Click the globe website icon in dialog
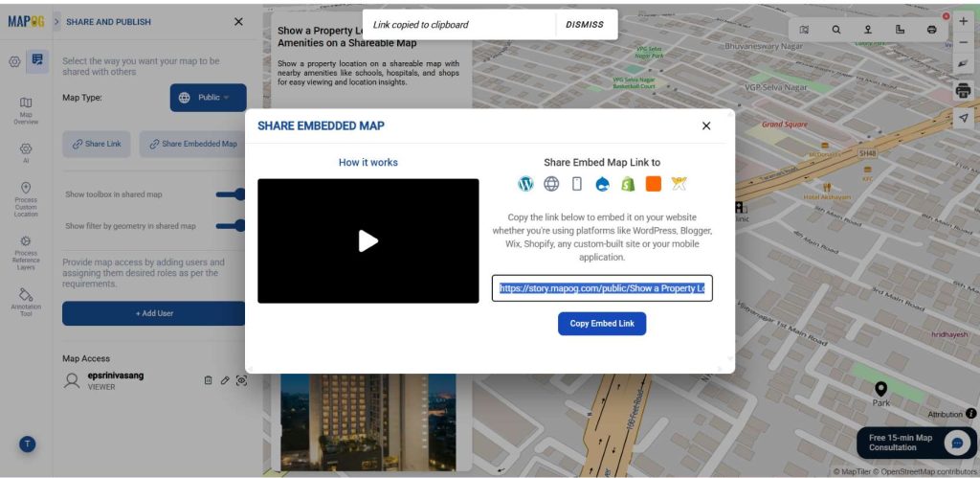This screenshot has width=980, height=478. click(x=551, y=183)
